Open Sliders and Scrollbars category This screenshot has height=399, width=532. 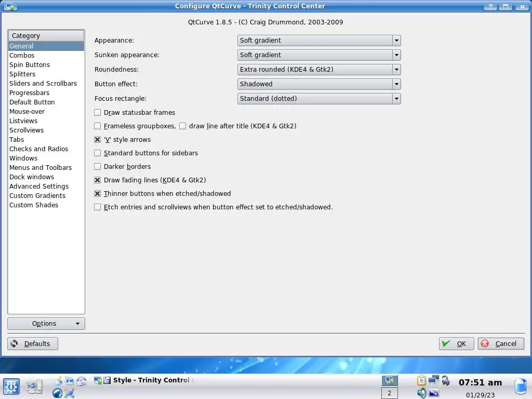click(x=46, y=83)
